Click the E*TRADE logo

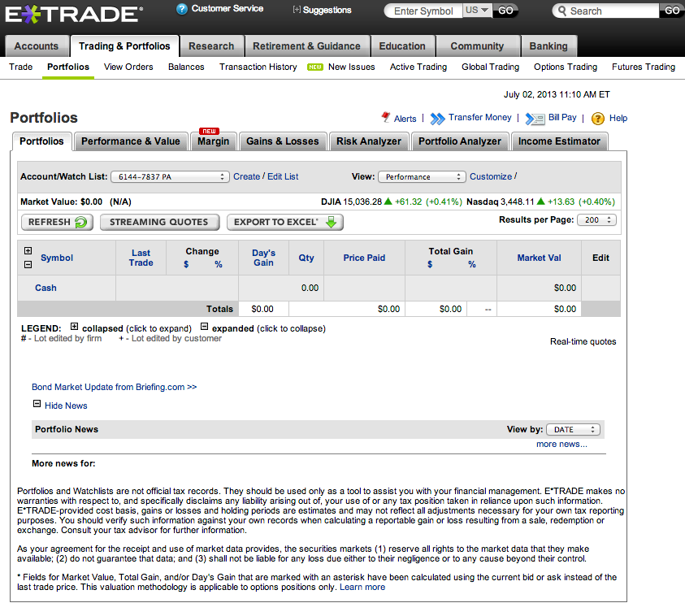[73, 14]
